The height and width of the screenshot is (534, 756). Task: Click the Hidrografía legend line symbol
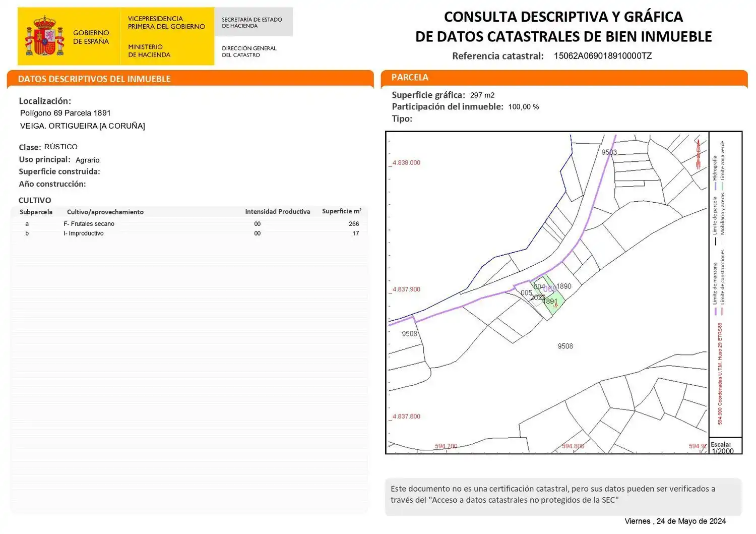(715, 186)
